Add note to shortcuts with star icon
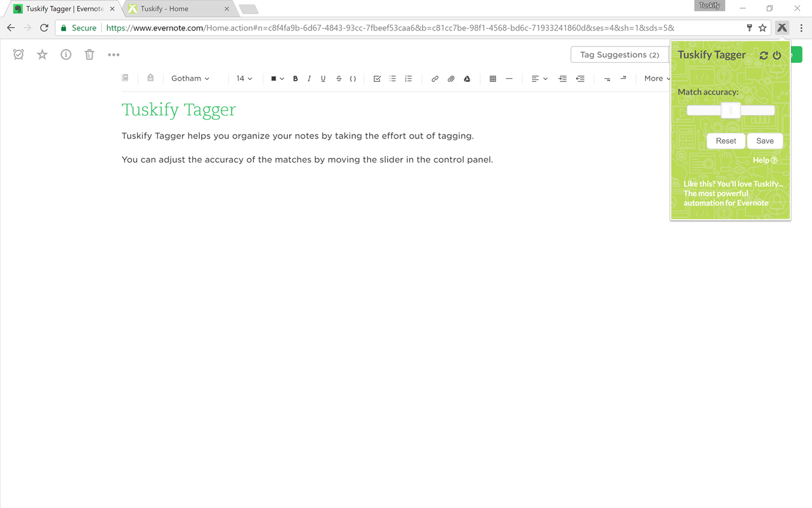The height and width of the screenshot is (508, 812). [43, 55]
